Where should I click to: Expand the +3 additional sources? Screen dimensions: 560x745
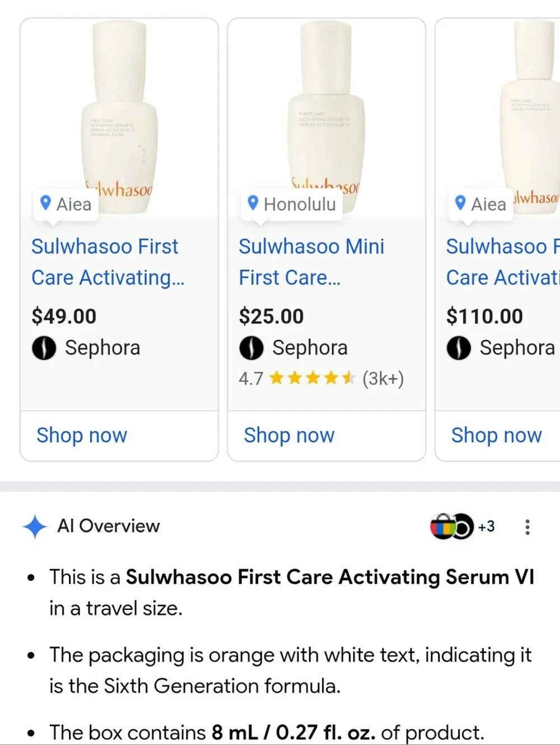click(x=486, y=527)
